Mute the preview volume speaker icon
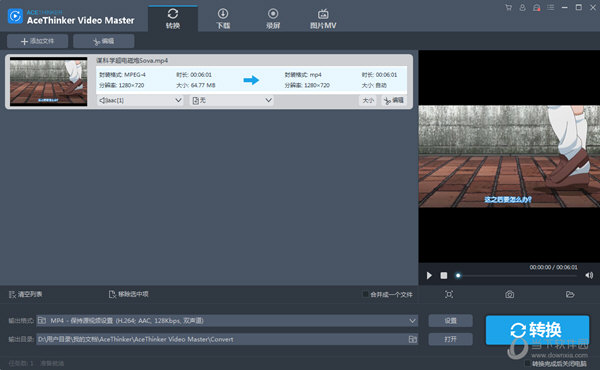 pyautogui.click(x=589, y=275)
